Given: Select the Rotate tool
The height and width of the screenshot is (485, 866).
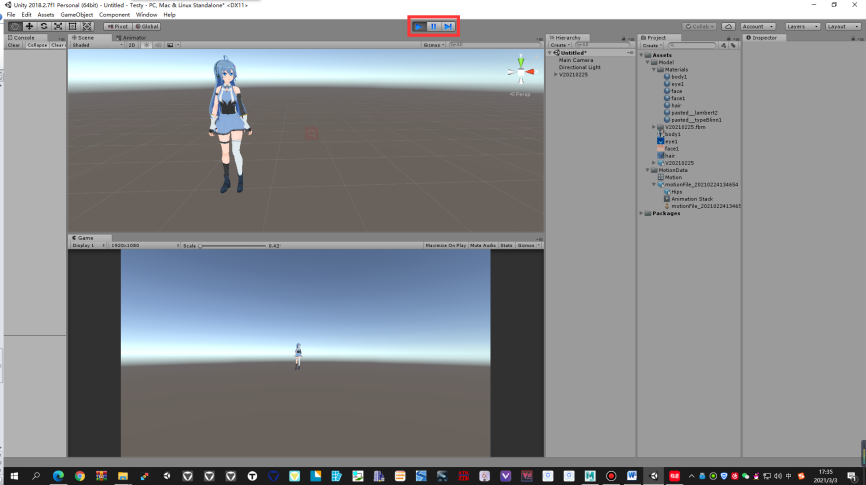Looking at the screenshot, I should [x=44, y=27].
